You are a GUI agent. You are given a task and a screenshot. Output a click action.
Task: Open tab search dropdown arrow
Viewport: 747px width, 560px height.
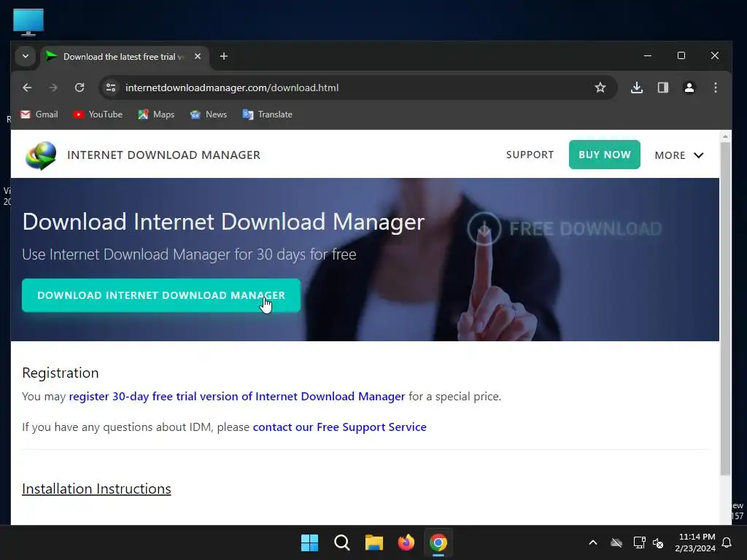[26, 56]
